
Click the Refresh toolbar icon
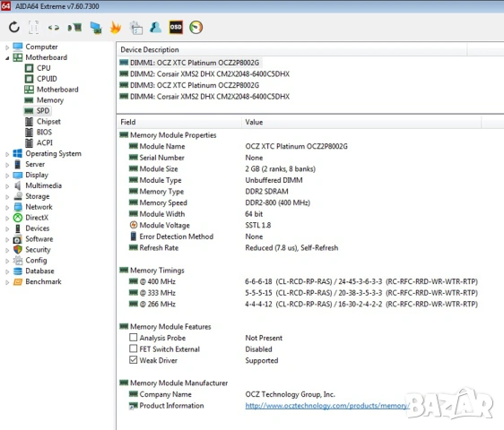point(13,27)
